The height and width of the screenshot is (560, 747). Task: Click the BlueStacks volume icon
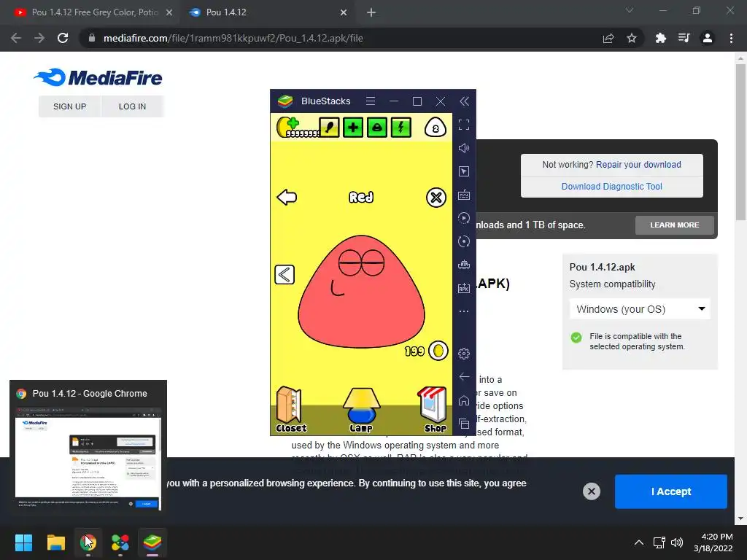pos(463,148)
